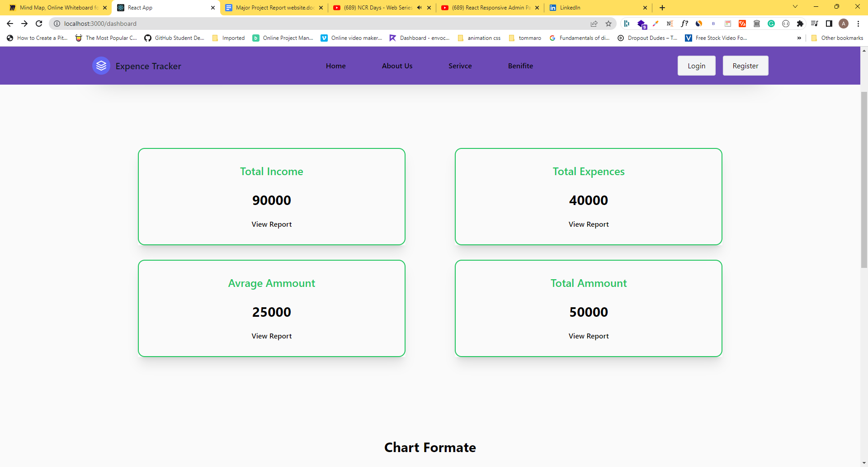Toggle the sidebar panel icon
The height and width of the screenshot is (467, 868).
[830, 24]
